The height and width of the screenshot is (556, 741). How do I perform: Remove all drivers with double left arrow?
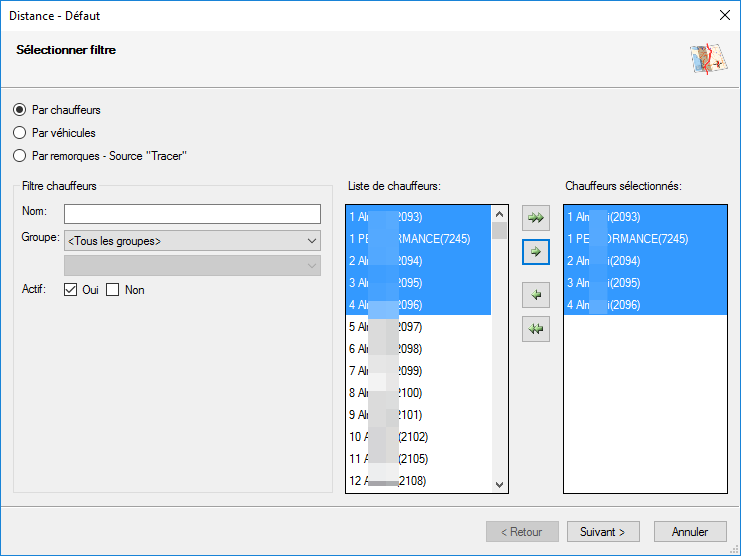[x=535, y=329]
